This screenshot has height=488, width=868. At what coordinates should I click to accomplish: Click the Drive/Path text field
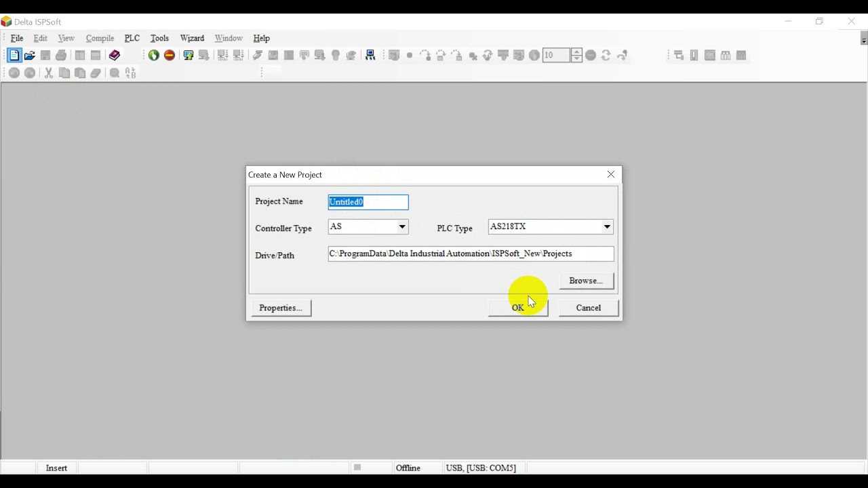click(471, 253)
